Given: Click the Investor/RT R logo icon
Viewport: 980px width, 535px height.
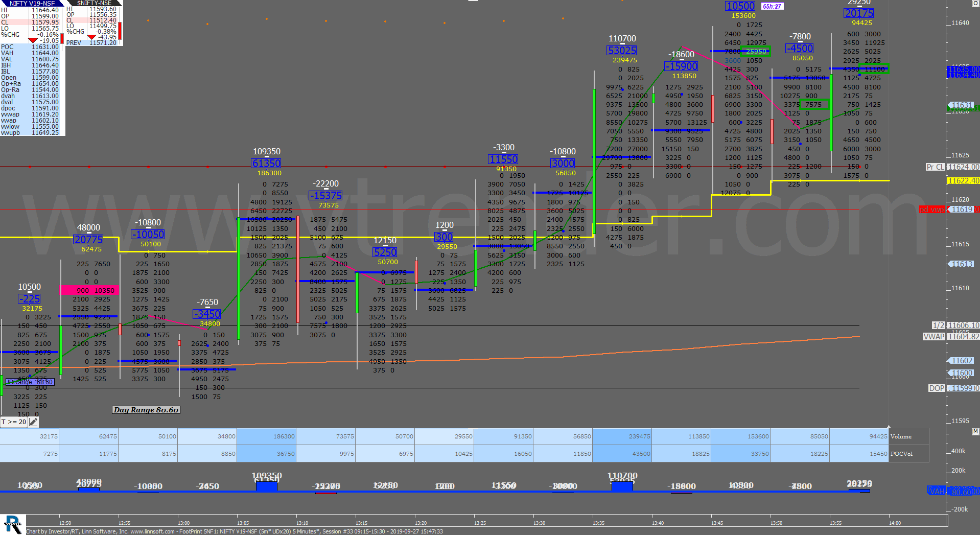Looking at the screenshot, I should point(13,524).
